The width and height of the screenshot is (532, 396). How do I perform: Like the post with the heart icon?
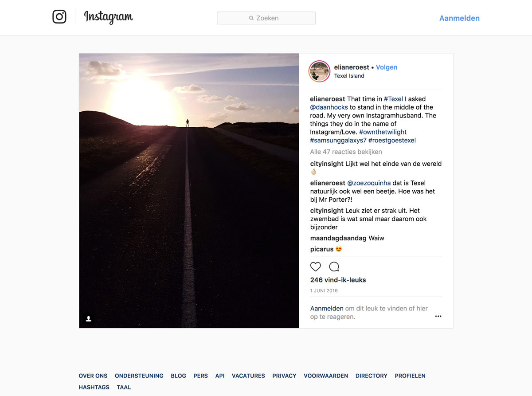click(x=315, y=267)
